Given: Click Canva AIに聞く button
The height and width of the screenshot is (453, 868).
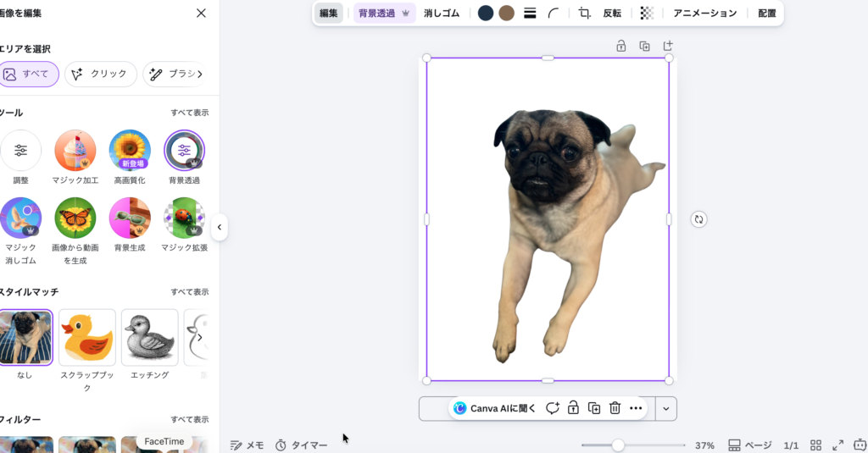Looking at the screenshot, I should tap(495, 408).
